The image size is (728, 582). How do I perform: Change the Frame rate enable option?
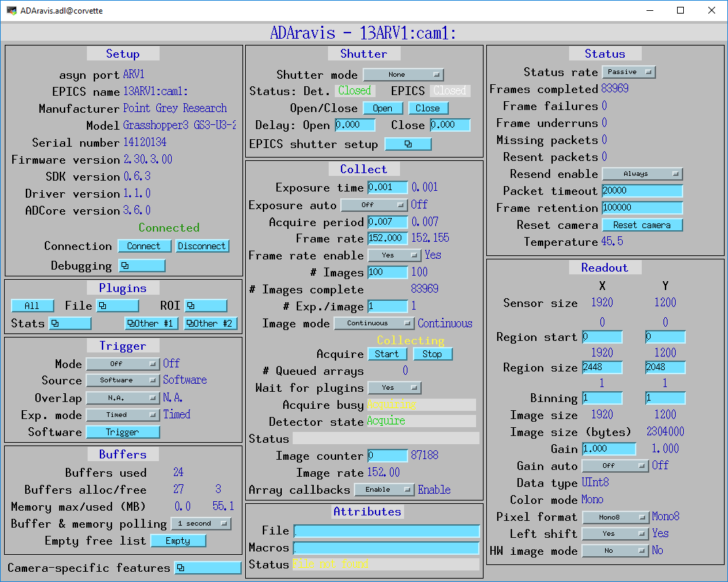click(394, 255)
